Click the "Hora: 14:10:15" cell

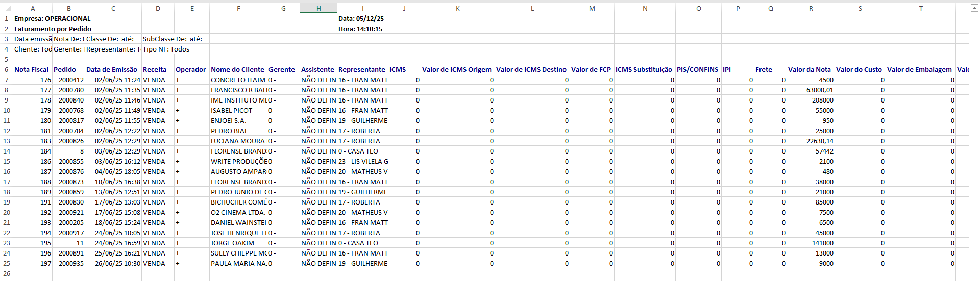click(360, 29)
